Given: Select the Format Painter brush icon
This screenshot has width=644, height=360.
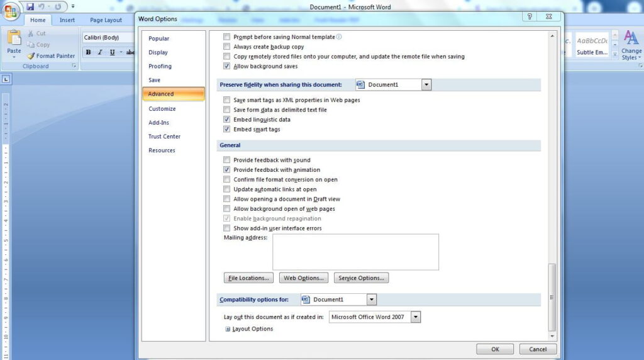Looking at the screenshot, I should click(x=31, y=56).
